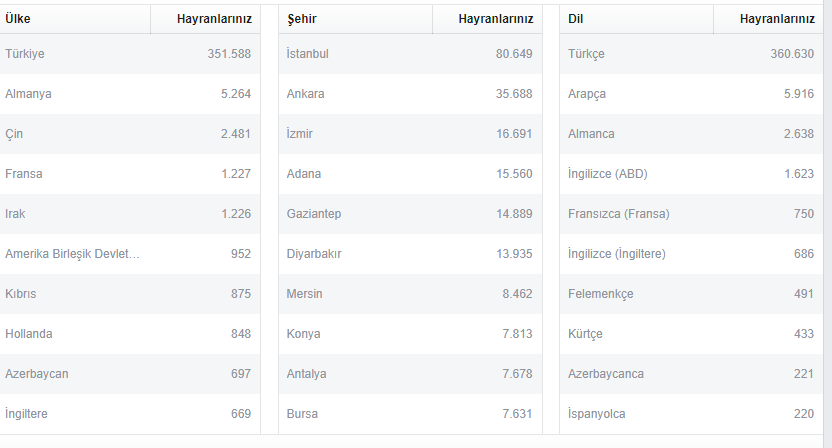Select the İspanyolca row

point(691,413)
